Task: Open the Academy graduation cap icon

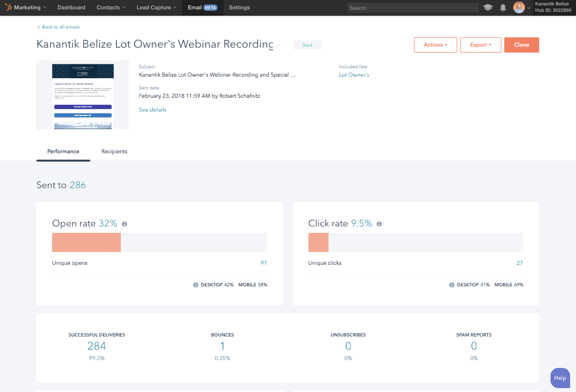Action: click(x=488, y=7)
